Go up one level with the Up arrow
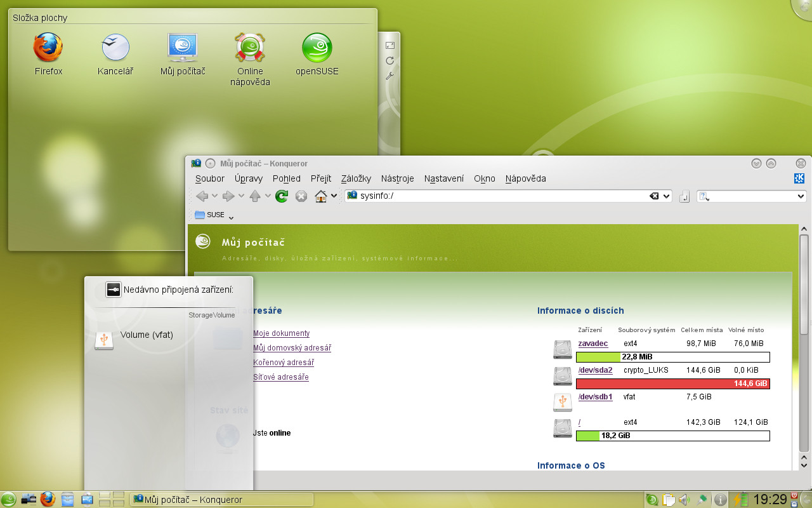This screenshot has height=508, width=812. [x=256, y=196]
